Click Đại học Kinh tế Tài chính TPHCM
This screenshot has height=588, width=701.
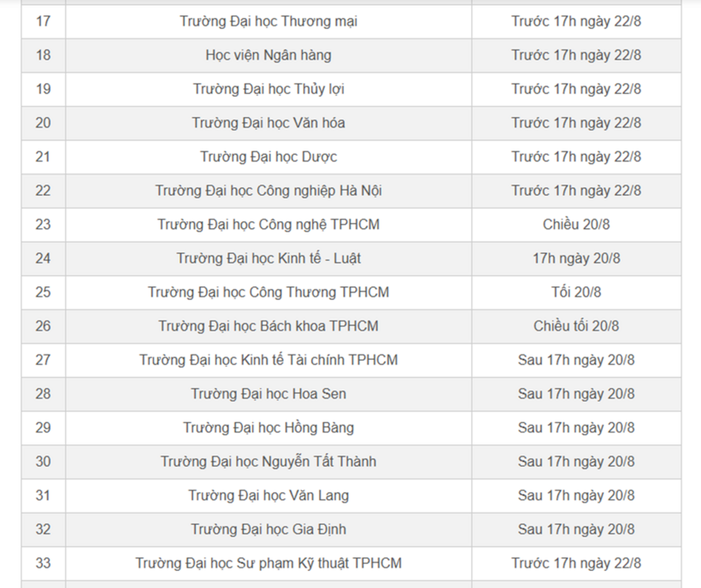pos(268,360)
